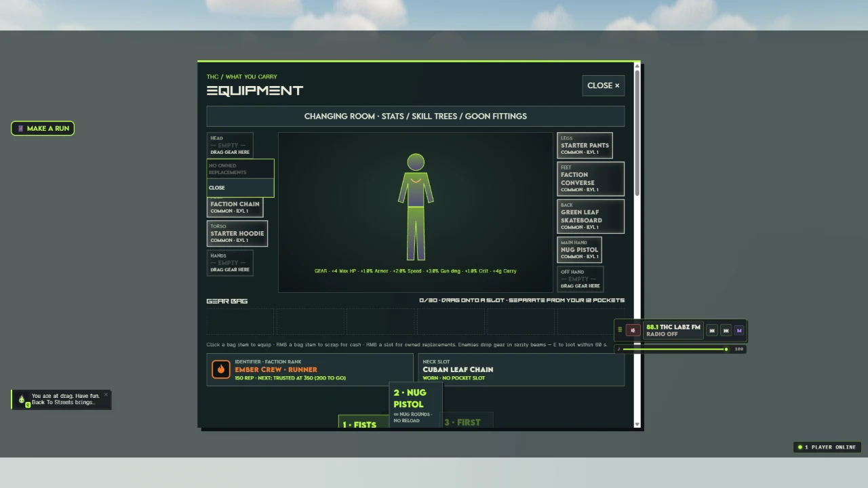Toggle the radio mute speaker icon

(x=633, y=330)
